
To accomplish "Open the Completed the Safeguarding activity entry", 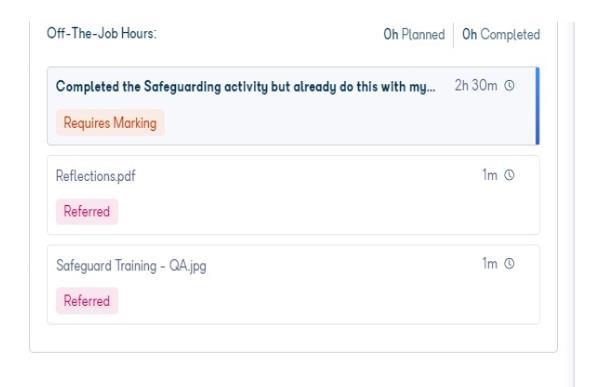I will (x=246, y=87).
